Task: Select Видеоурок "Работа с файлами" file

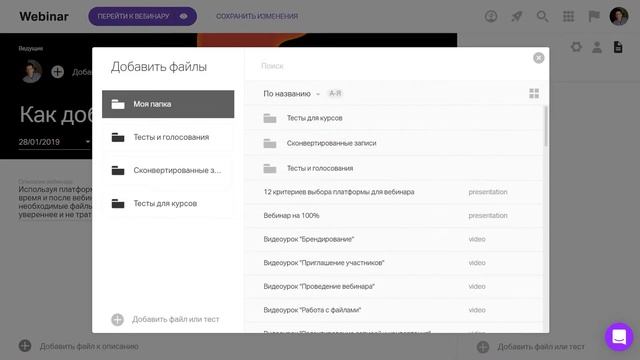Action: pos(394,310)
